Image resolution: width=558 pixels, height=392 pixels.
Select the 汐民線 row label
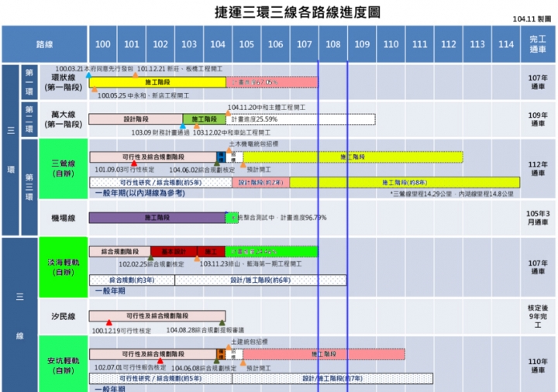click(64, 316)
